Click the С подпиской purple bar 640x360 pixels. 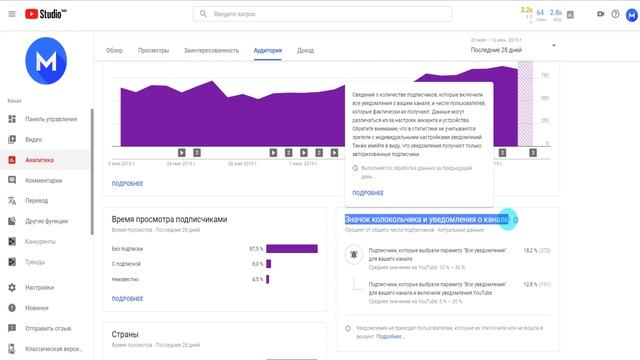point(269,264)
